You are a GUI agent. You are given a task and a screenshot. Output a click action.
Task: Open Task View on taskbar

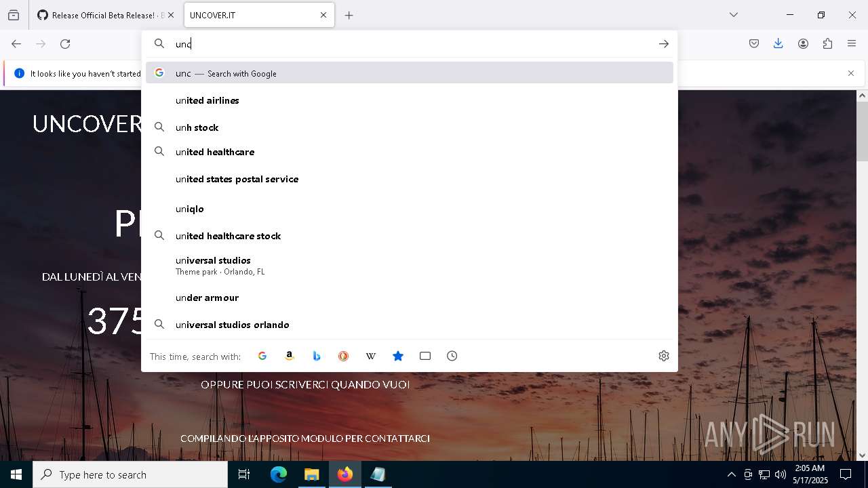244,474
